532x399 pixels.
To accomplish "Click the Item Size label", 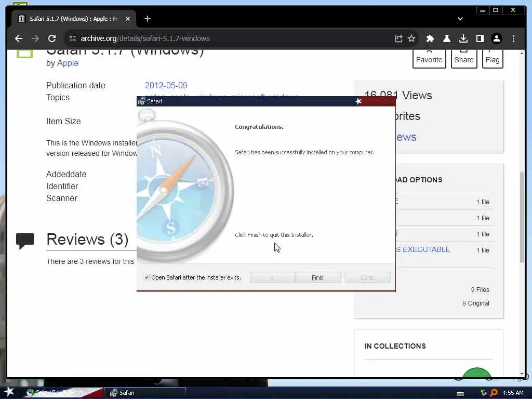I will coord(63,122).
